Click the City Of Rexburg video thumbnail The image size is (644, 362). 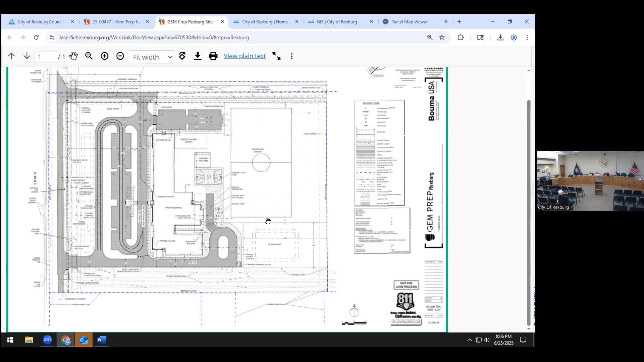(x=590, y=181)
